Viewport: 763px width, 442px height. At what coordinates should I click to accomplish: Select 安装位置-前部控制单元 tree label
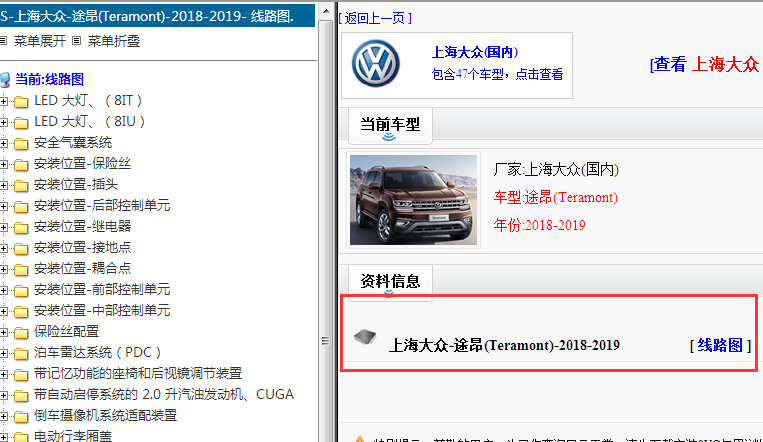(x=102, y=290)
